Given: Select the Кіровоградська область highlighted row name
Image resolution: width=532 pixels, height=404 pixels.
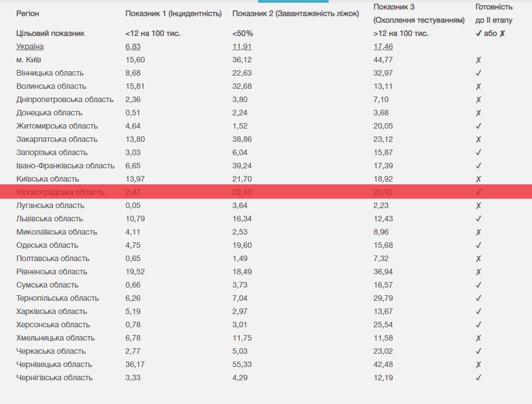Looking at the screenshot, I should pyautogui.click(x=61, y=192).
